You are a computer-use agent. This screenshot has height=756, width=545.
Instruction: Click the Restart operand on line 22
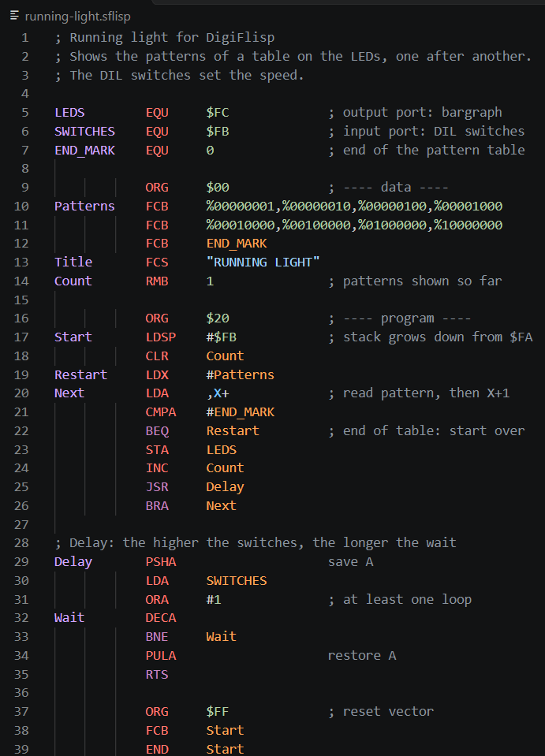point(233,430)
